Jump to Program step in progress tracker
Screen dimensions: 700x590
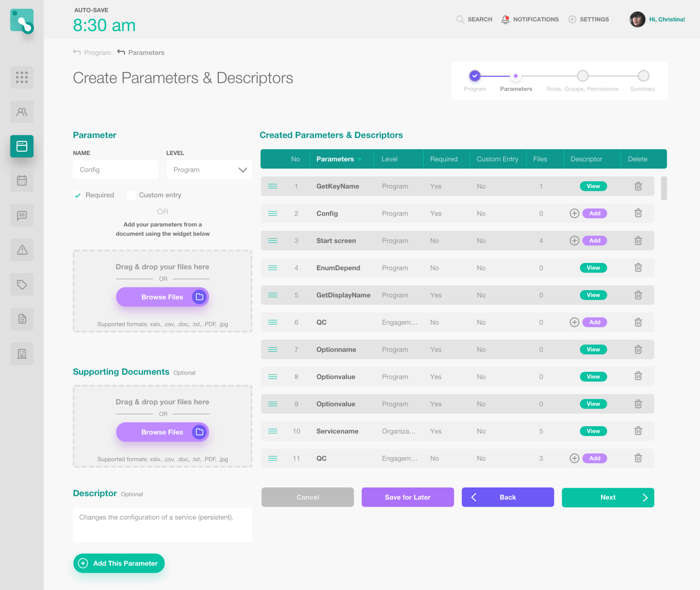475,76
